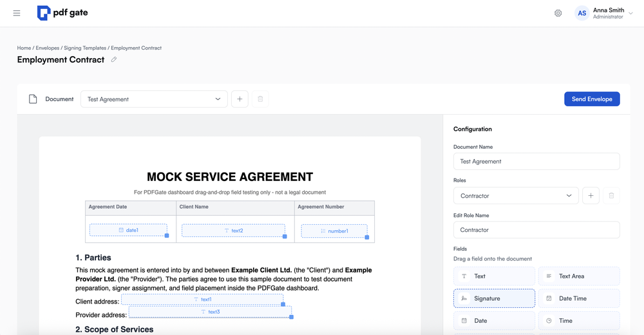644x335 pixels.
Task: Click the number1 field resize handle
Action: click(x=367, y=237)
